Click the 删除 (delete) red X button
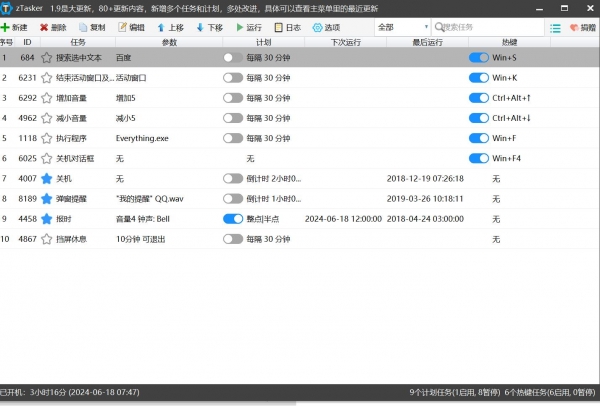600x406 pixels. coord(53,28)
